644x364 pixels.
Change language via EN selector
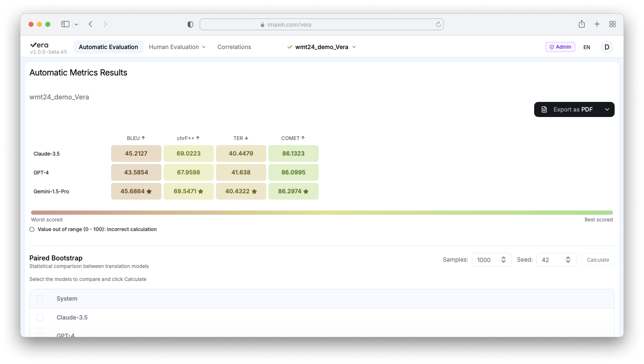587,47
